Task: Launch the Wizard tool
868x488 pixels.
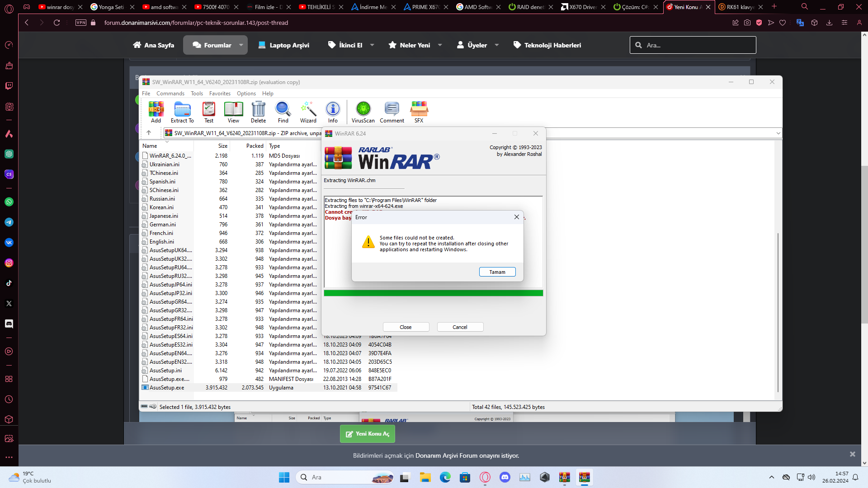Action: [x=308, y=112]
